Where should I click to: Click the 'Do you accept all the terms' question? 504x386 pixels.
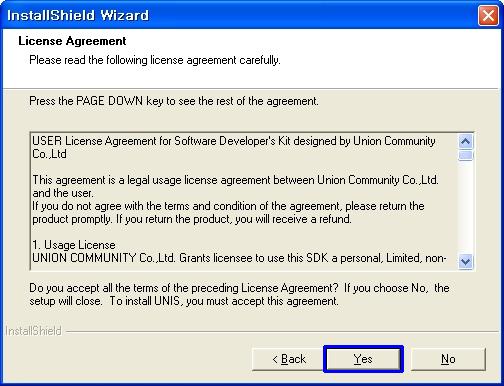click(x=239, y=294)
